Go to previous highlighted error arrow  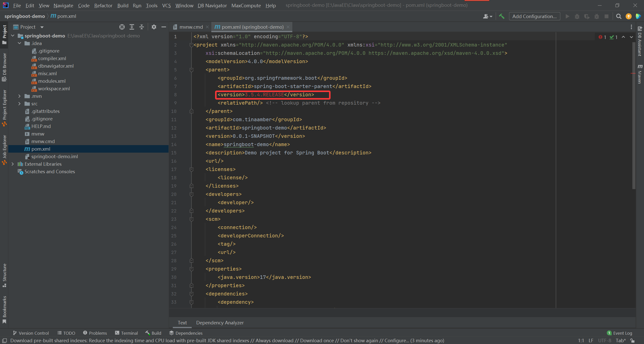(623, 37)
